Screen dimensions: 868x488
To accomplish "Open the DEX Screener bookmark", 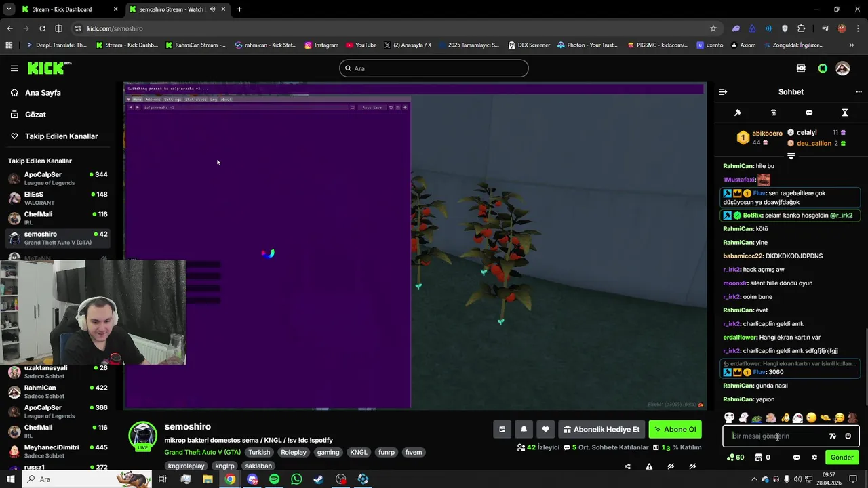I will (528, 45).
